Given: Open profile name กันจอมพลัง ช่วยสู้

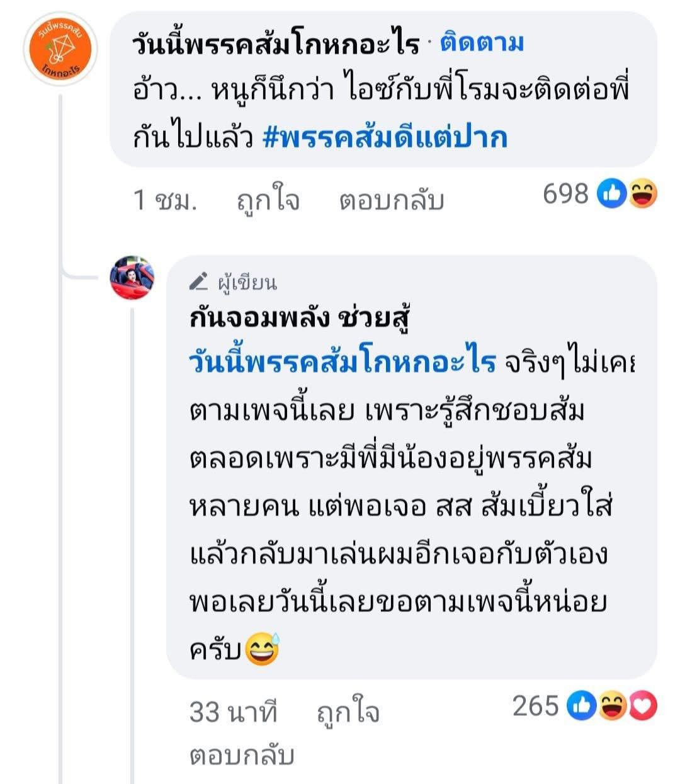Looking at the screenshot, I should pyautogui.click(x=298, y=319).
